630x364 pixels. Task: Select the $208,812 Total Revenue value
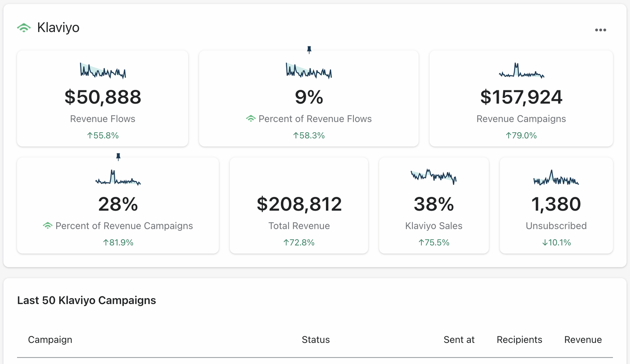[299, 204]
